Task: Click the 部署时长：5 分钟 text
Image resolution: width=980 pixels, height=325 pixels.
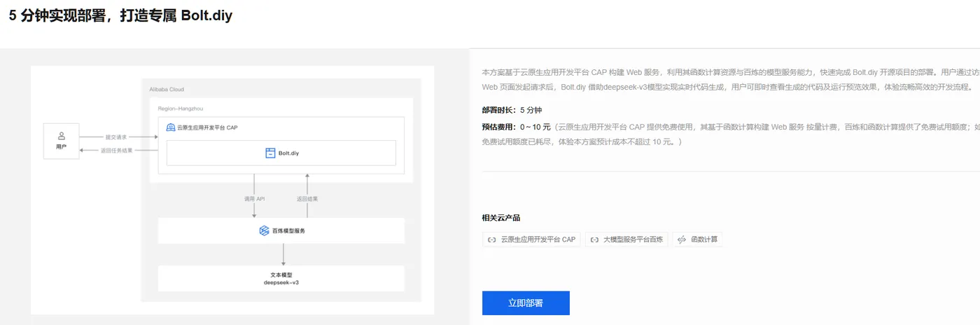Action: (512, 110)
